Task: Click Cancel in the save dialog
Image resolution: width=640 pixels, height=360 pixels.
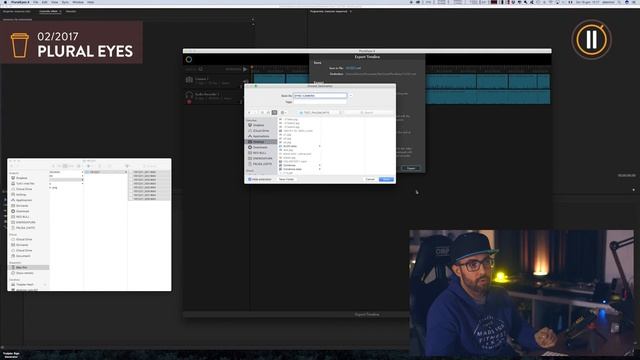Action: click(370, 179)
